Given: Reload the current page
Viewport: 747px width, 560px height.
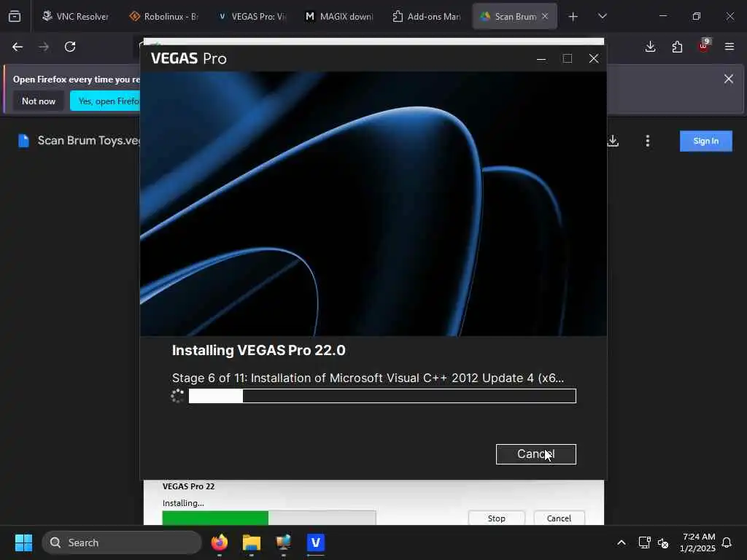Looking at the screenshot, I should 70,47.
